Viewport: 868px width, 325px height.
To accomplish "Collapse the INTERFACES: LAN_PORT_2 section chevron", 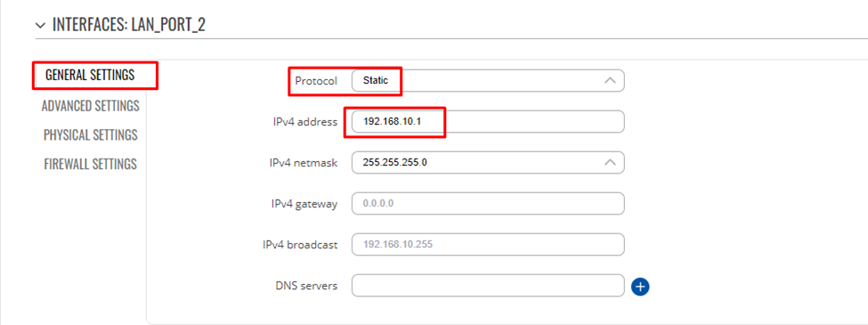I will 39,26.
